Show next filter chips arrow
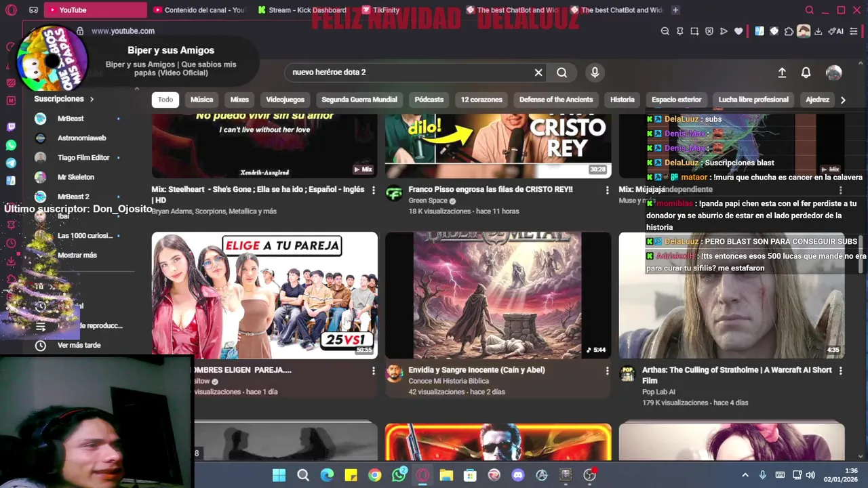Screen dimensions: 868x488 [x=843, y=100]
